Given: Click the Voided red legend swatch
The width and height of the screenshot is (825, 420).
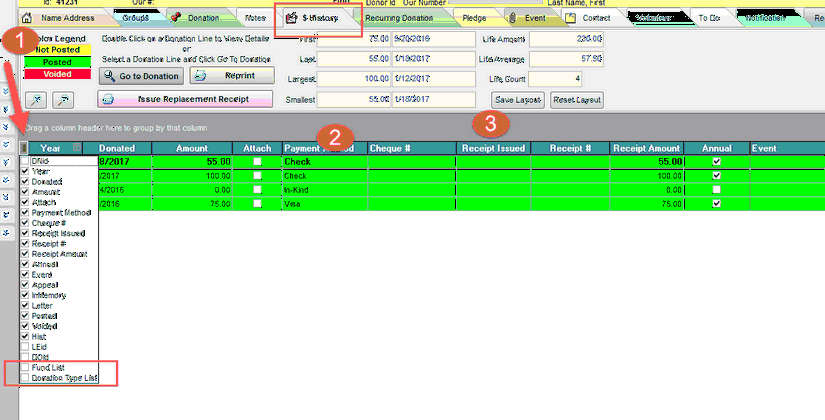Looking at the screenshot, I should (x=57, y=74).
